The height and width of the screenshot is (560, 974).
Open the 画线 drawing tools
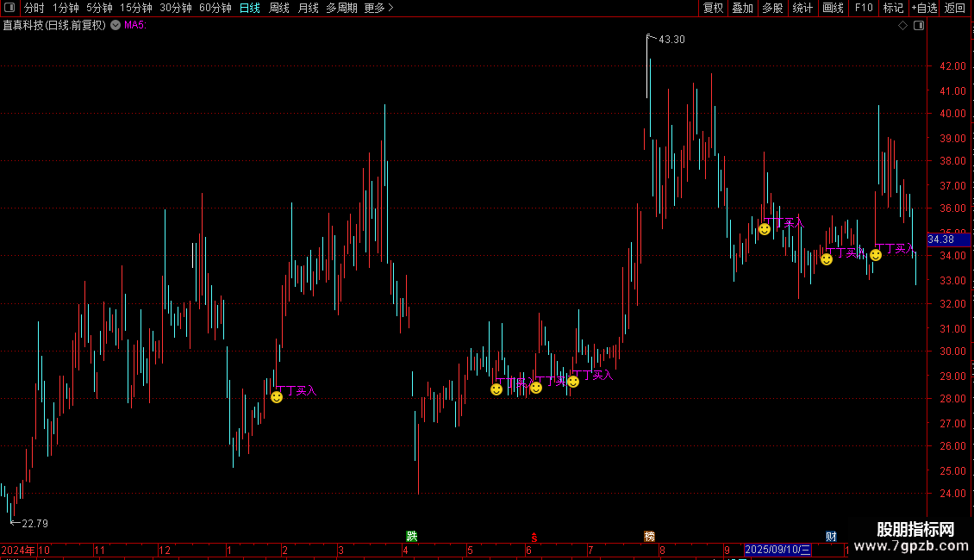pos(833,8)
